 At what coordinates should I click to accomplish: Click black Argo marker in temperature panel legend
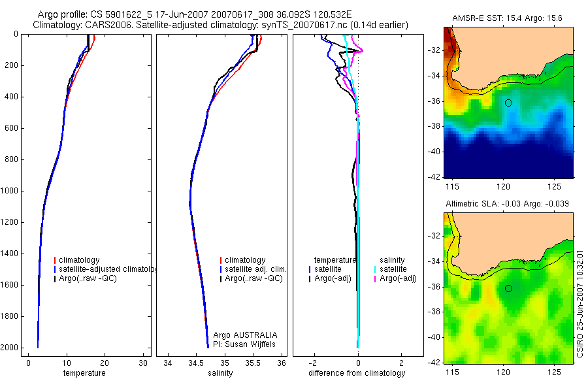pyautogui.click(x=55, y=279)
